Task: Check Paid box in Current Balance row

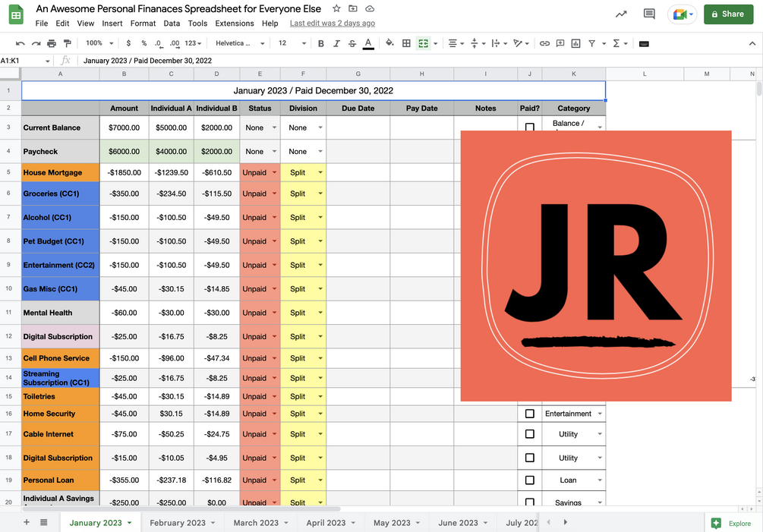Action: pyautogui.click(x=530, y=127)
